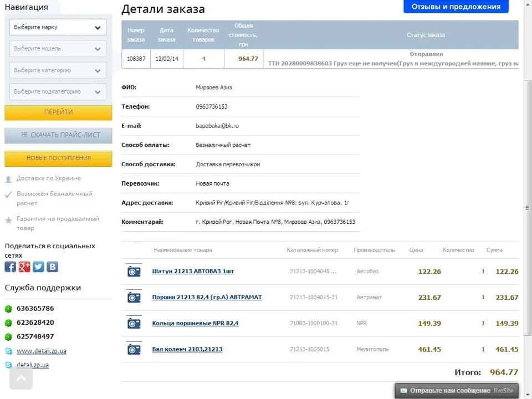Image resolution: width=532 pixels, height=399 pixels.
Task: Click the name Мирзоев Азиз
Action: (214, 87)
